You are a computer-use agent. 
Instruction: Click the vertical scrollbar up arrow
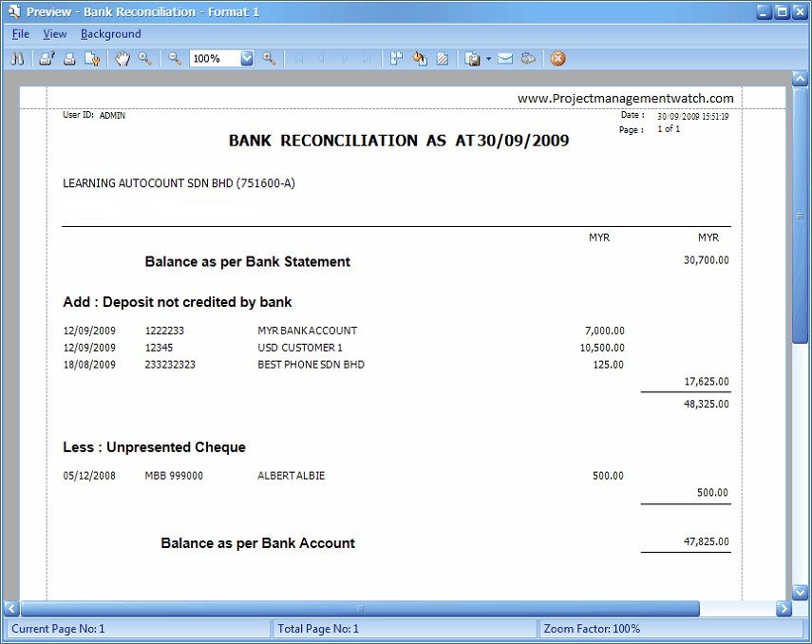pyautogui.click(x=800, y=79)
